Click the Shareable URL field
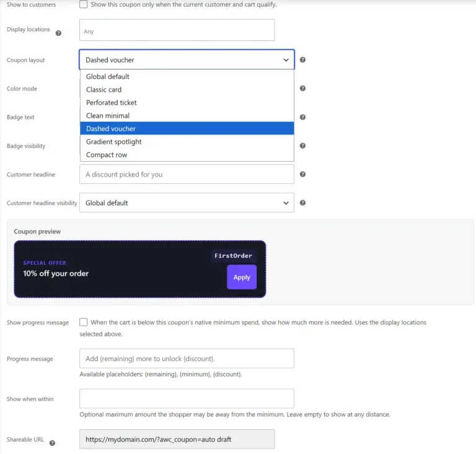Image resolution: width=476 pixels, height=454 pixels. tap(177, 439)
